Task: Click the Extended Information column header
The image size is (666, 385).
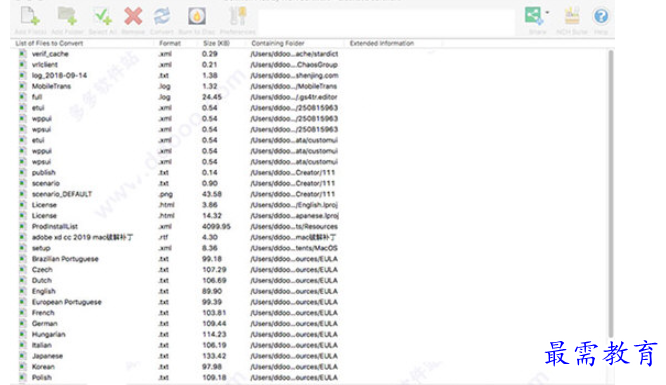Action: tap(381, 43)
